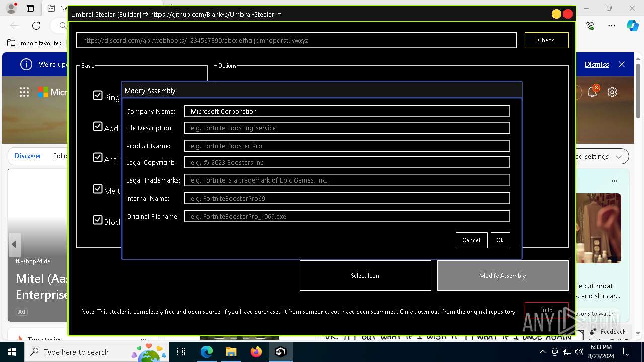Viewport: 644px width, 362px height.
Task: Click the Edge refresh icon
Action: coord(36,26)
